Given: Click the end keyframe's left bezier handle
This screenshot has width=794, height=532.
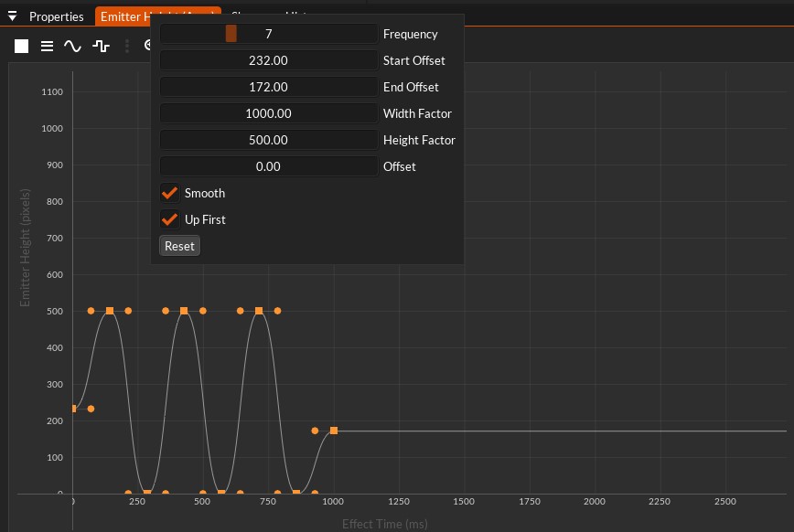Looking at the screenshot, I should [x=315, y=431].
